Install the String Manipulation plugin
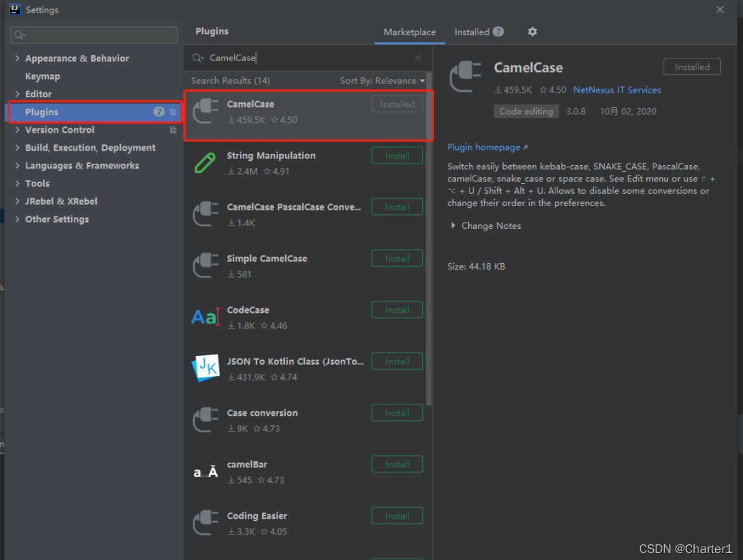 coord(397,156)
